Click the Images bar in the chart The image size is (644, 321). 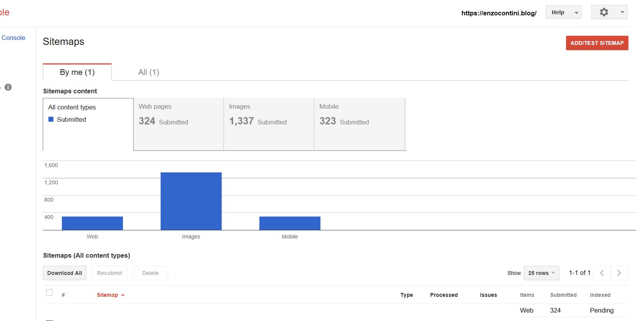191,201
